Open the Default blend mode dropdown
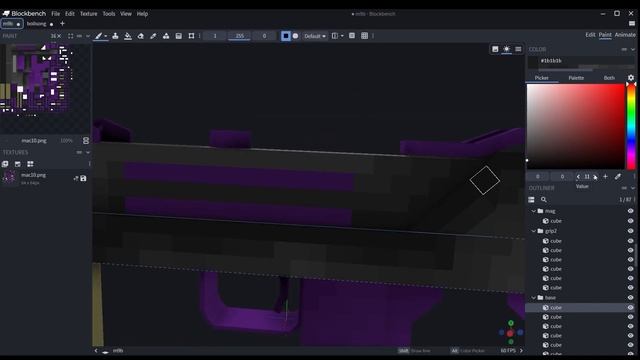 click(x=315, y=36)
